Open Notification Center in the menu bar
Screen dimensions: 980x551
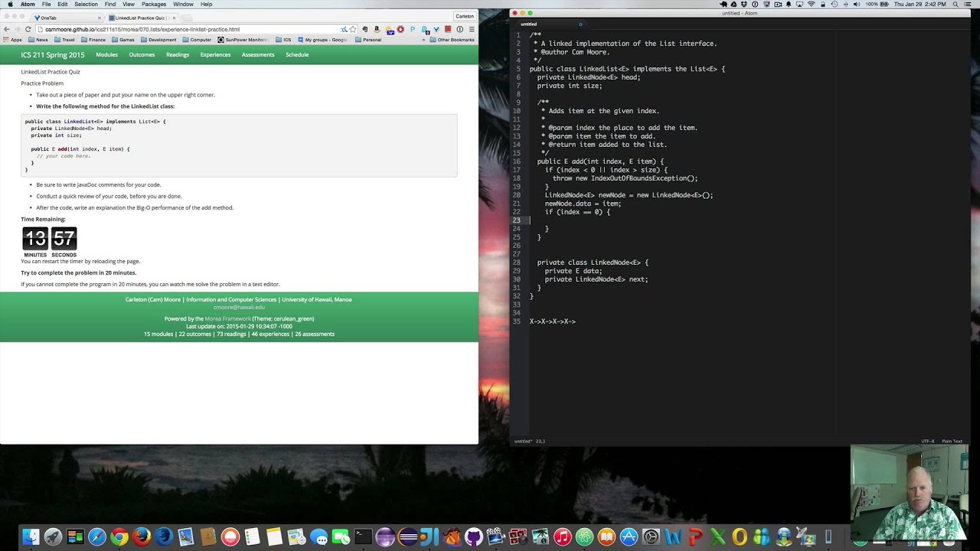click(968, 4)
